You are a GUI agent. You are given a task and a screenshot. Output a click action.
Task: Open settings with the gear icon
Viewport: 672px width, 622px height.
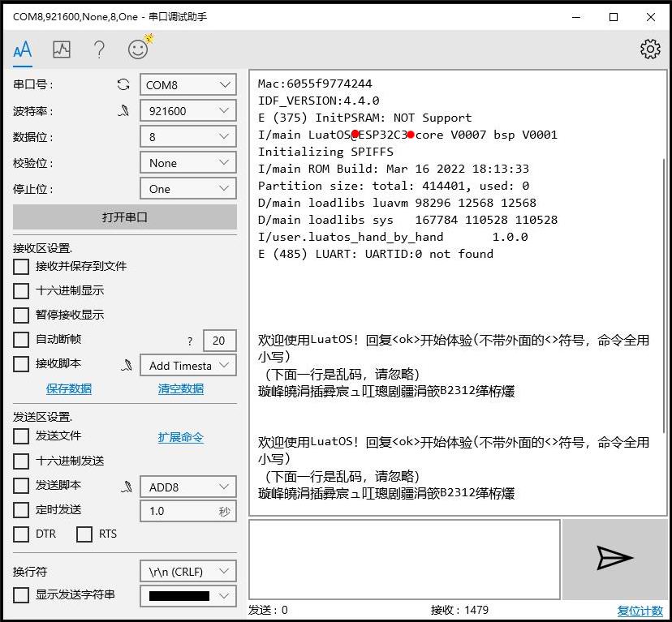coord(650,49)
